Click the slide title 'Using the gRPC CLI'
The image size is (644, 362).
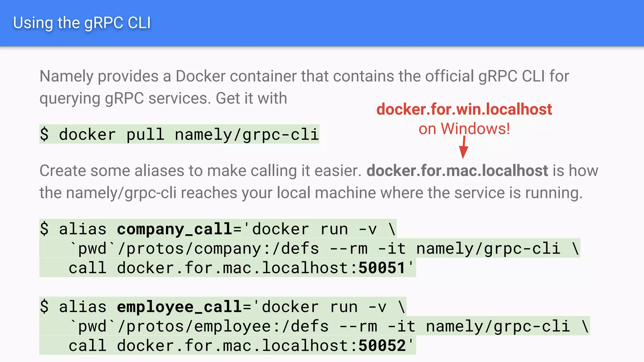(x=82, y=23)
